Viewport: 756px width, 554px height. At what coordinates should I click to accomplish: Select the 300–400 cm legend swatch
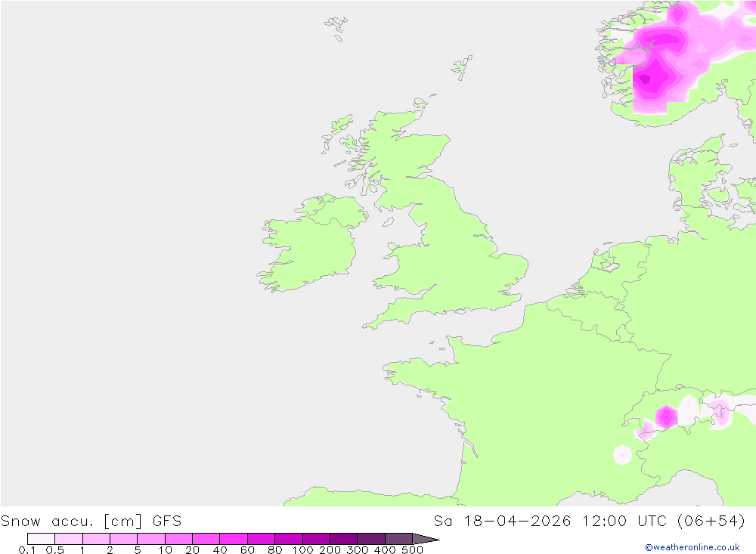click(370, 539)
